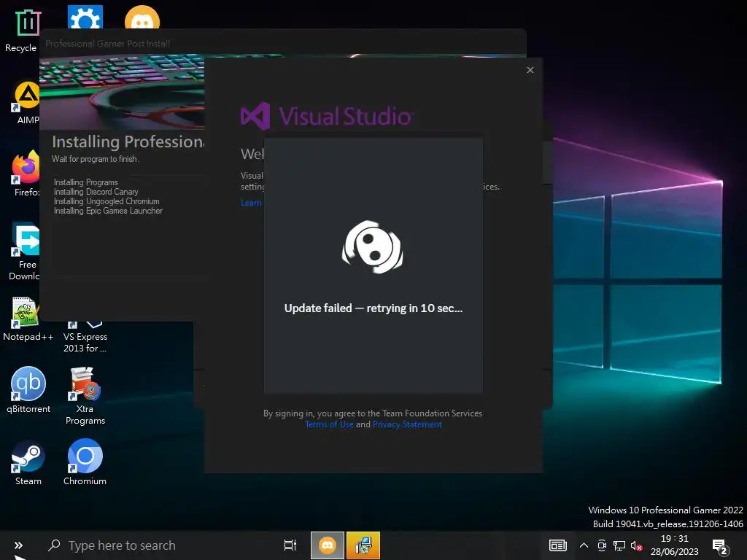
Task: Close the Visual Studio sign-in window
Action: point(530,70)
